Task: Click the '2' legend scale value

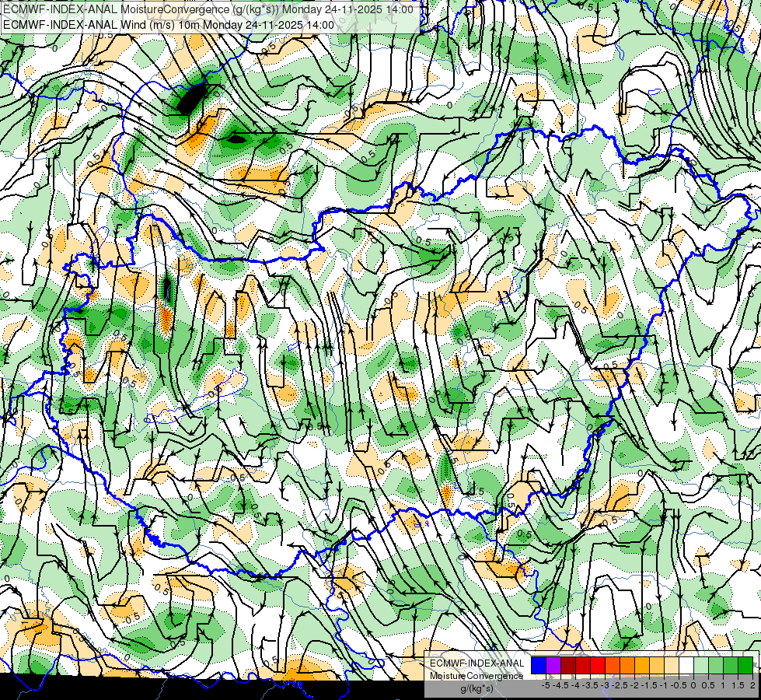Action: [x=752, y=685]
